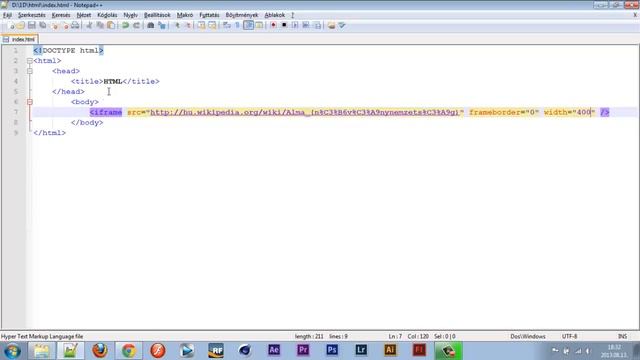Collapse the red body fold marker on line 6
Image resolution: width=640 pixels, height=360 pixels.
[30, 102]
